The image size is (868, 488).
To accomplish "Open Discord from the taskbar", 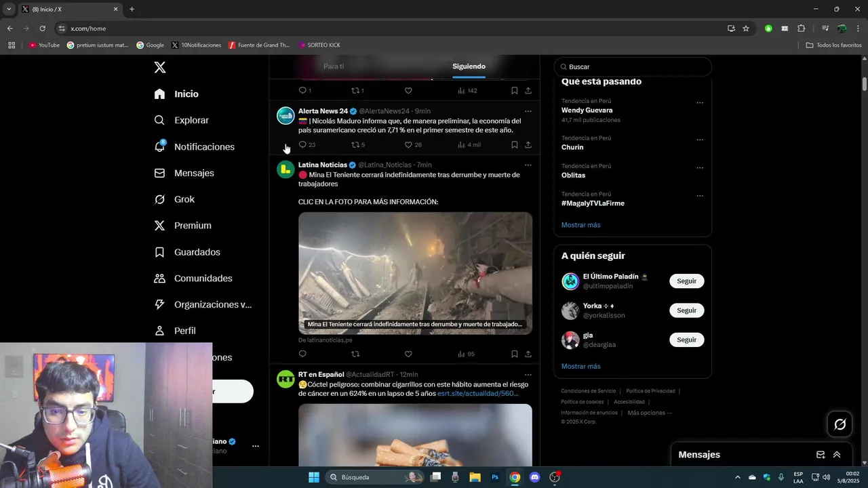I will tap(535, 477).
